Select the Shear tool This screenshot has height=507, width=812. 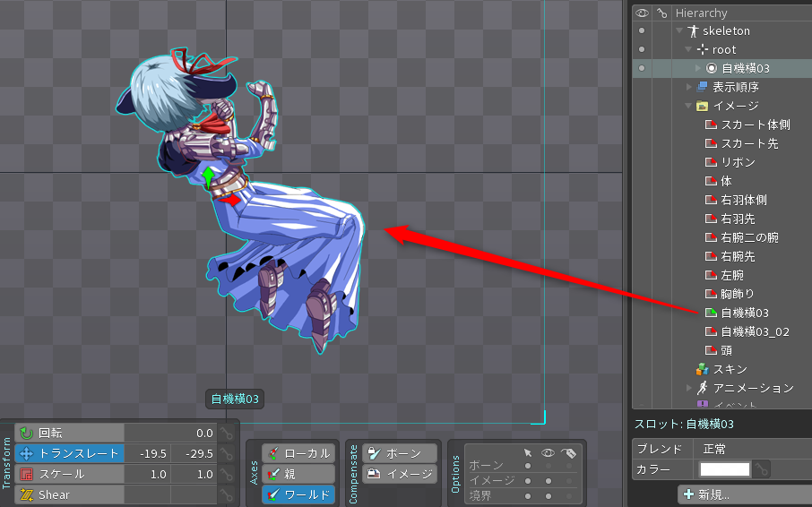tap(69, 494)
